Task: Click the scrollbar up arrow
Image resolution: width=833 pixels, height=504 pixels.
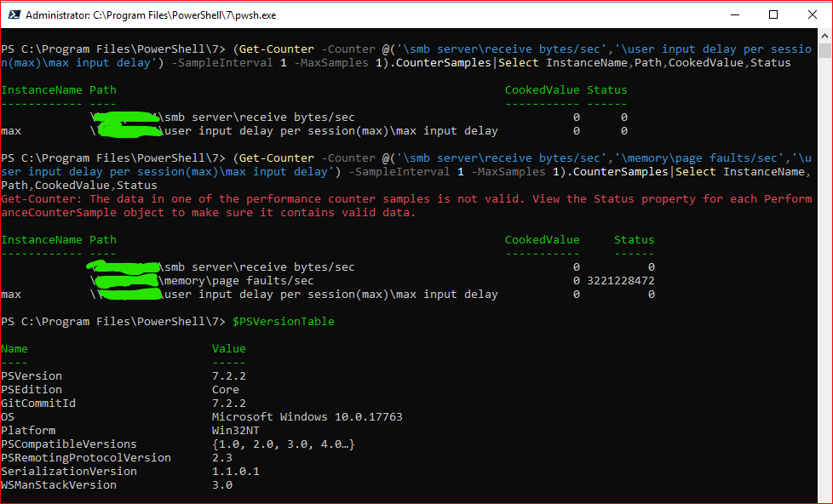Action: point(824,35)
